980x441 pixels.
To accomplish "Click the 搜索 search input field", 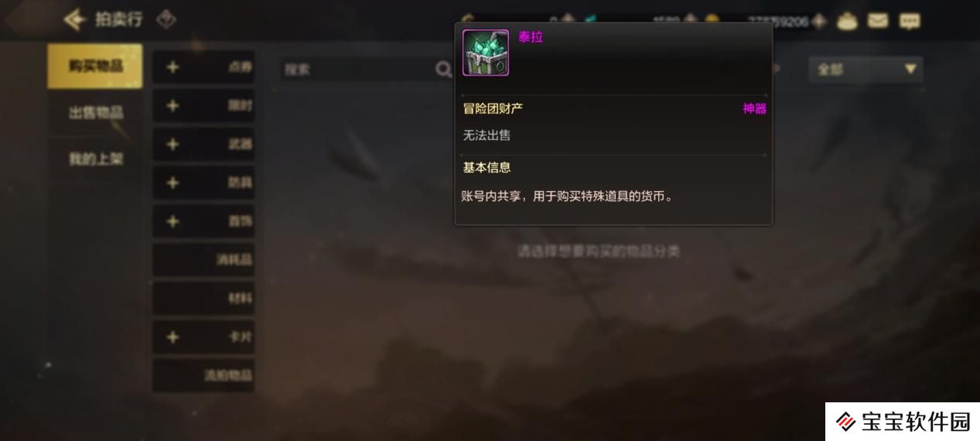I will point(357,70).
